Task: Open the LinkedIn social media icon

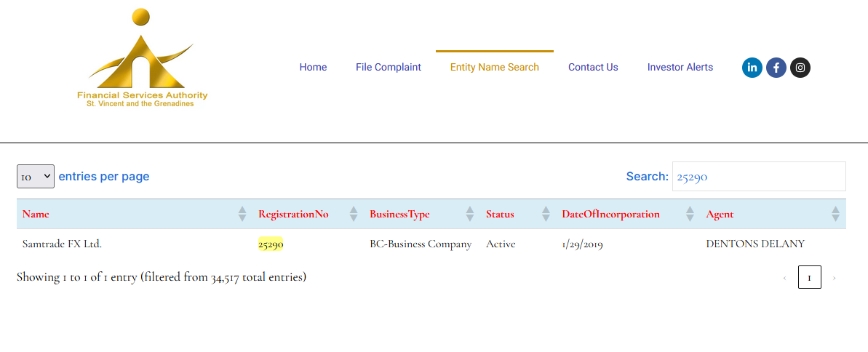Action: point(752,68)
